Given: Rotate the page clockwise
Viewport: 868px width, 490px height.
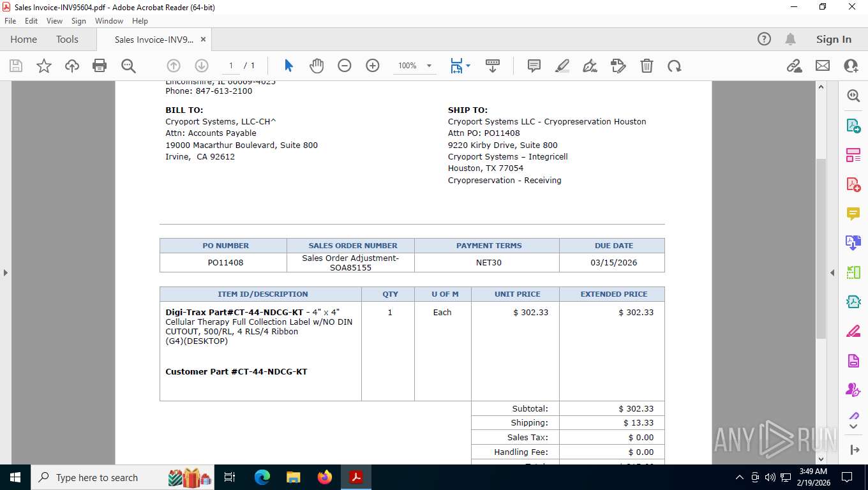Looking at the screenshot, I should 675,66.
